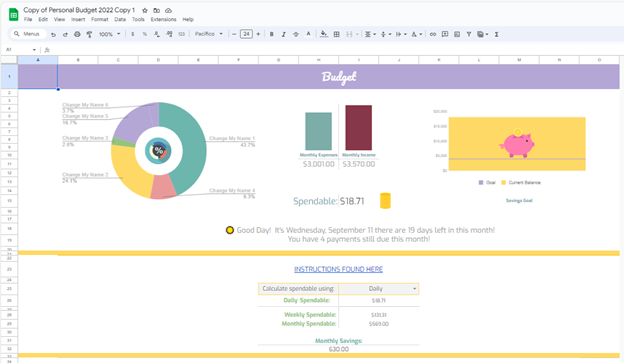Open the Edit menu

tap(43, 20)
